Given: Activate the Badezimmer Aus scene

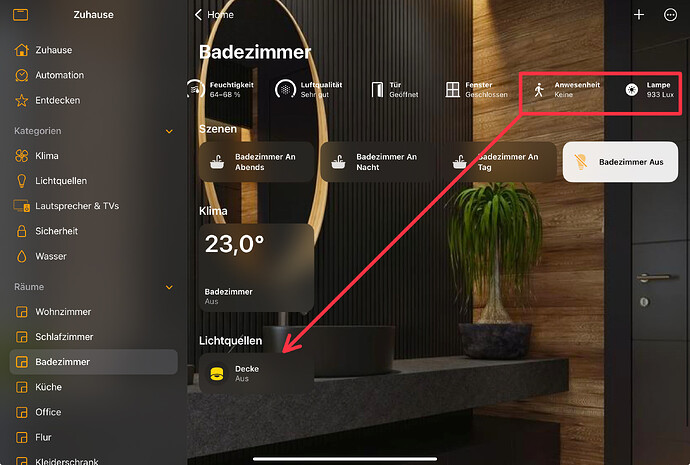Looking at the screenshot, I should coord(620,162).
